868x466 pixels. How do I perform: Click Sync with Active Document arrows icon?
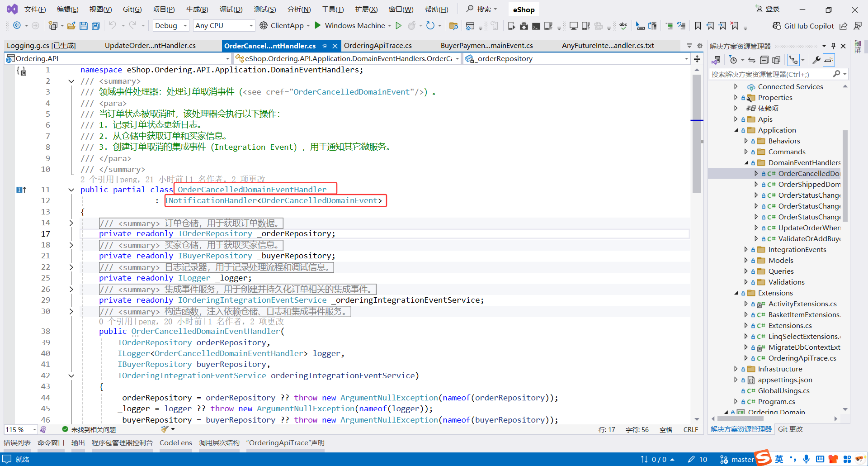click(x=751, y=60)
